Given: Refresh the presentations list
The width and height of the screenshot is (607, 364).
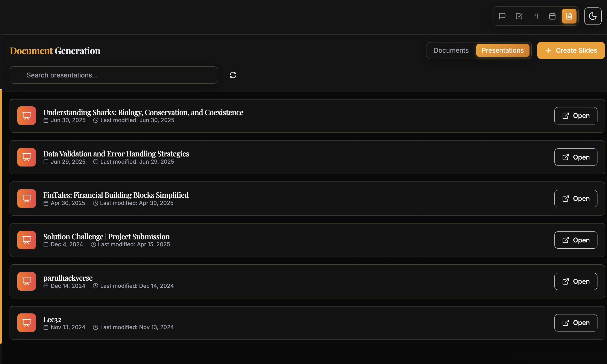Looking at the screenshot, I should click(x=233, y=75).
